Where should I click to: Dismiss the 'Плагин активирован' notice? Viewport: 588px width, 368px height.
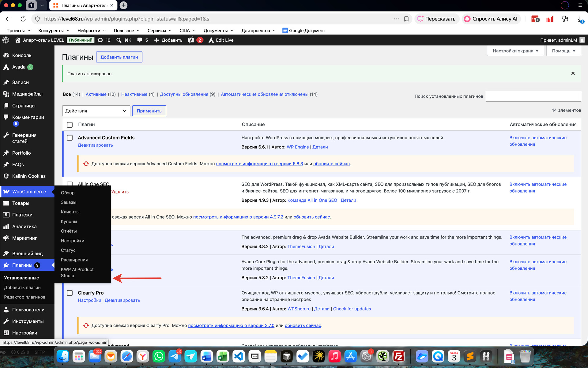tap(573, 73)
